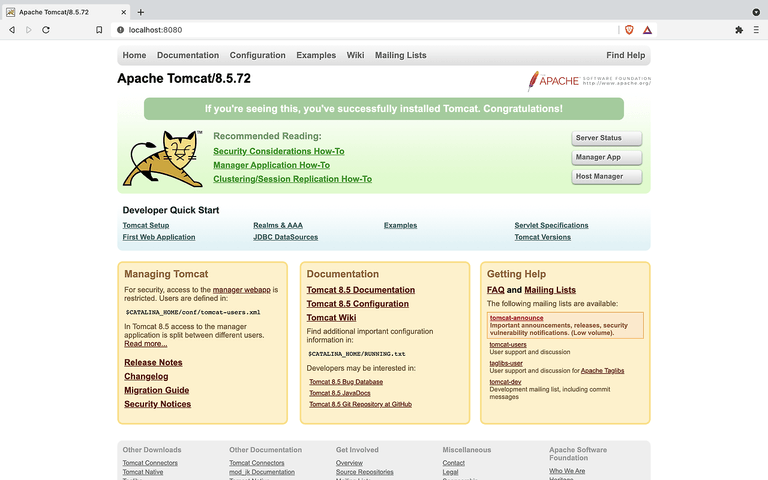This screenshot has height=480, width=768.
Task: Open the tomcat-announce mailing list link
Action: (516, 318)
